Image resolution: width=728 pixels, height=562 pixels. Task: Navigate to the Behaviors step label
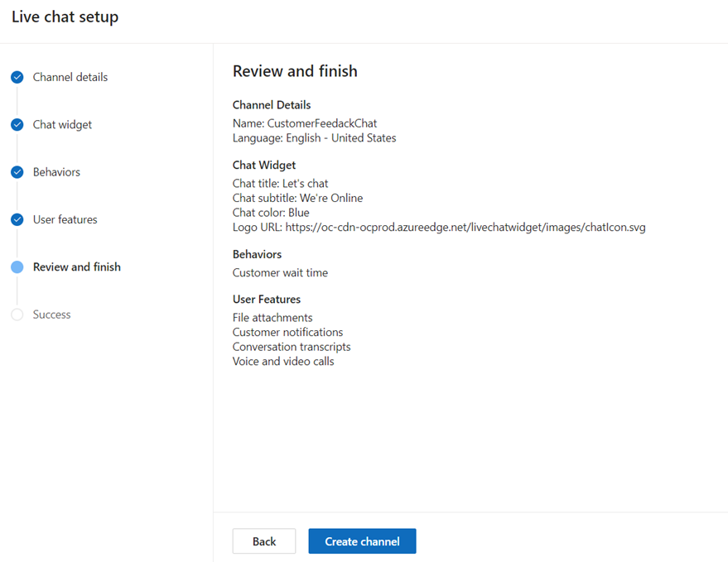56,172
